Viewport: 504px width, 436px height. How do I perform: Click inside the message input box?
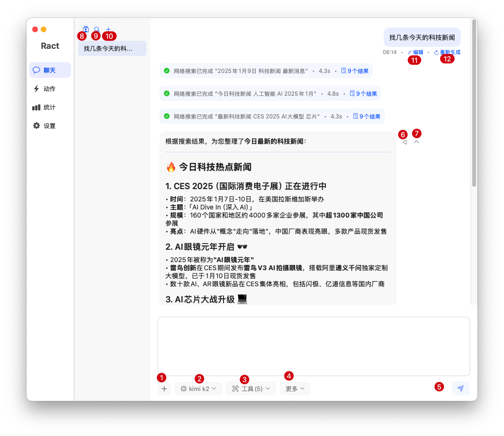(314, 346)
